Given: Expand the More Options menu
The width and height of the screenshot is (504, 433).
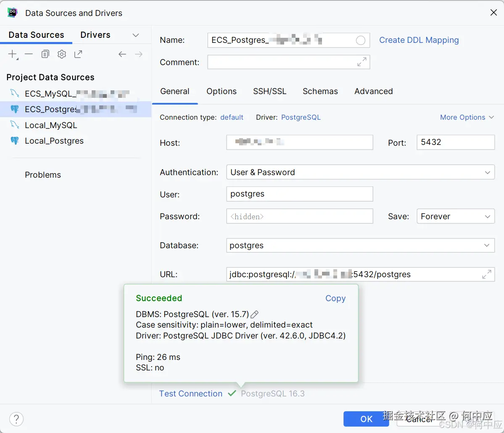Looking at the screenshot, I should tap(467, 117).
